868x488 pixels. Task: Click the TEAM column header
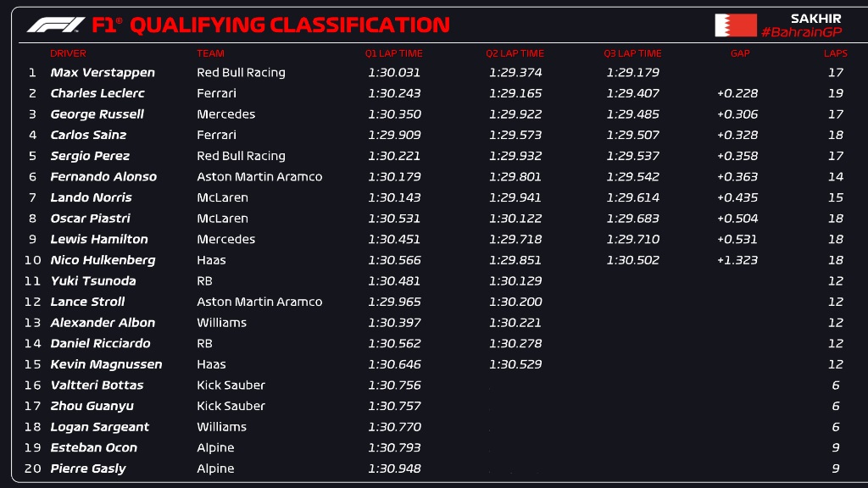(210, 53)
